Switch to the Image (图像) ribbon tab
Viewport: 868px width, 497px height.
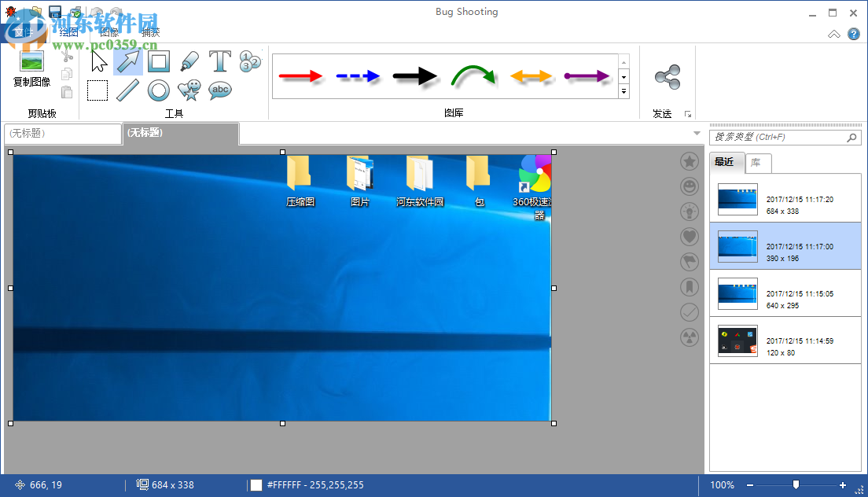(109, 32)
